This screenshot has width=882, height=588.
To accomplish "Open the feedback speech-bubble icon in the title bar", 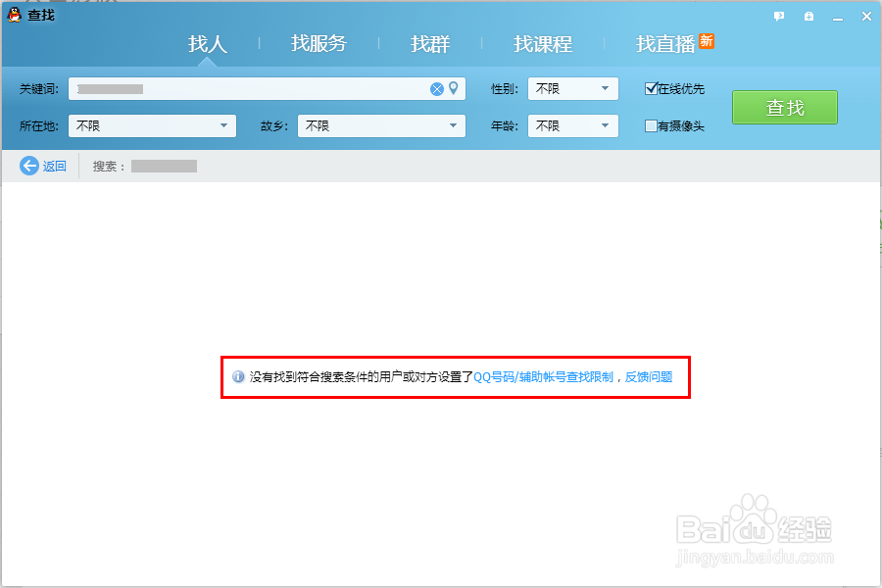I will (779, 17).
